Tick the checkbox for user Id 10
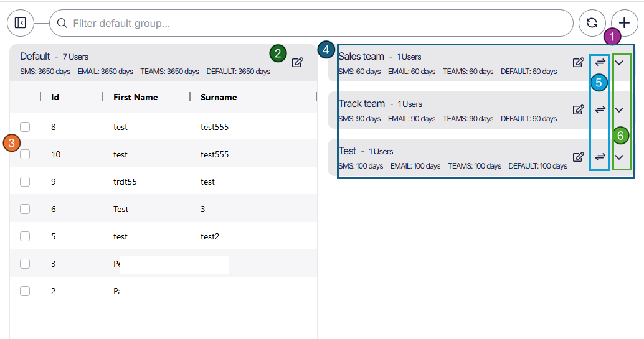 [25, 154]
